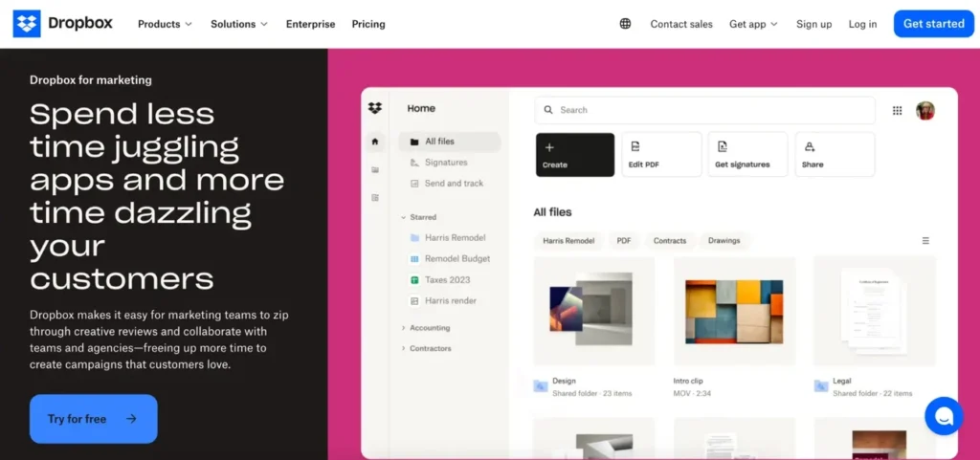Open the apps grid icon
The height and width of the screenshot is (460, 980).
pyautogui.click(x=897, y=111)
